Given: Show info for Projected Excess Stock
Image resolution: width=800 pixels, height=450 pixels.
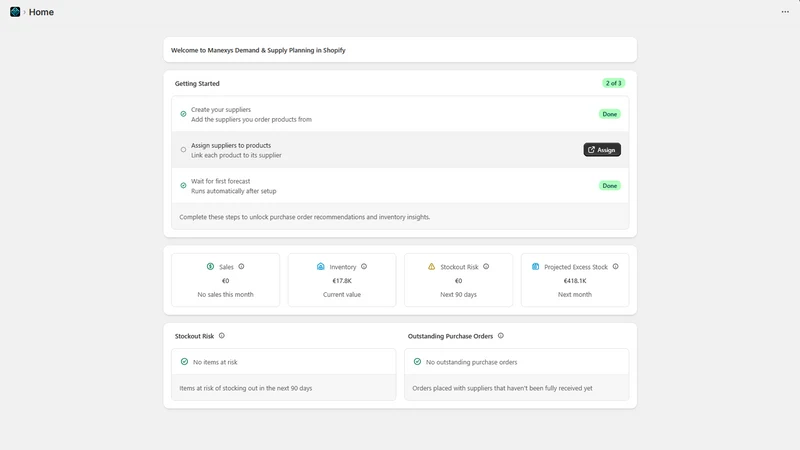Looking at the screenshot, I should pos(615,266).
